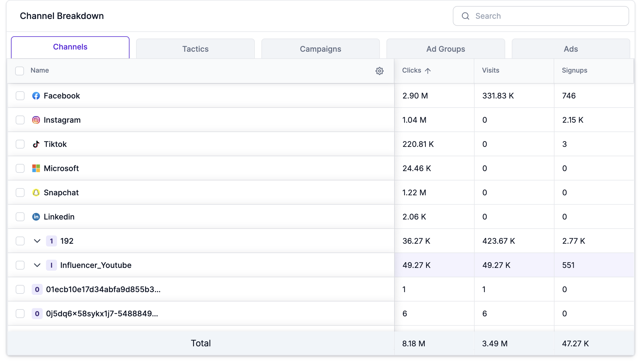Tick the Snapchat row checkbox
644x362 pixels.
(x=20, y=193)
